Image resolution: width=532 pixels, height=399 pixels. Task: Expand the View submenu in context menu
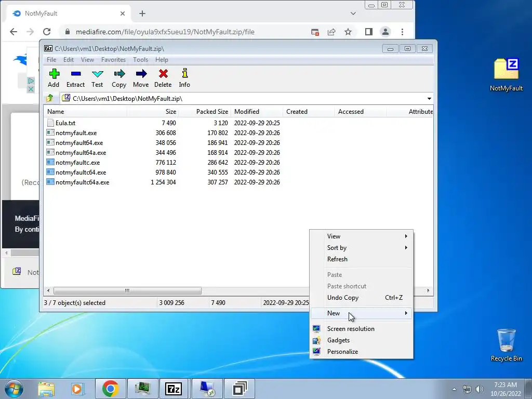coord(362,236)
